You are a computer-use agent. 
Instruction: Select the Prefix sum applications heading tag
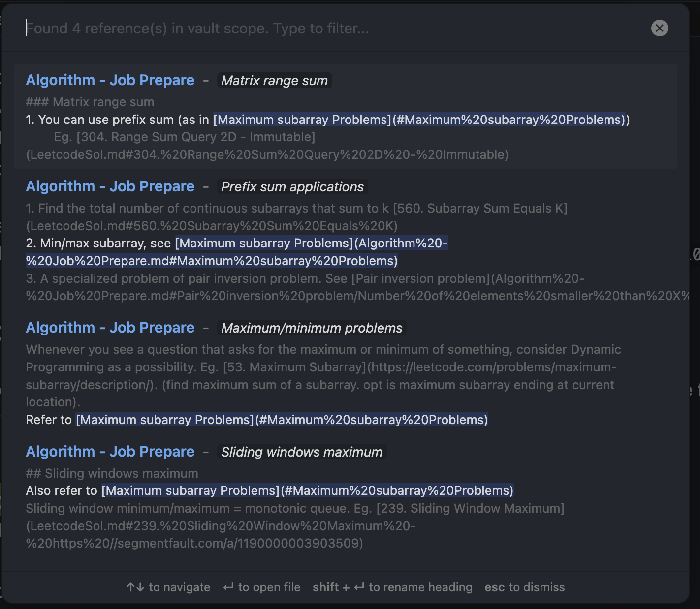[x=292, y=187]
